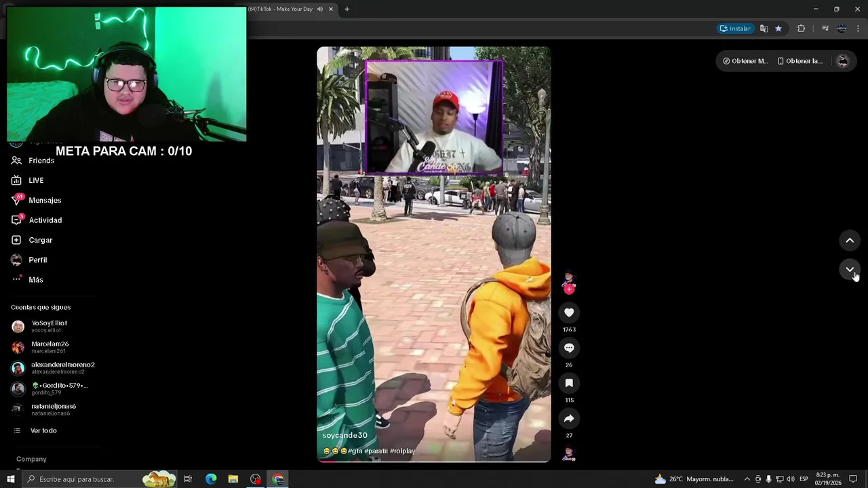This screenshot has width=868, height=488.
Task: Like the video with the heart icon
Action: point(569,312)
